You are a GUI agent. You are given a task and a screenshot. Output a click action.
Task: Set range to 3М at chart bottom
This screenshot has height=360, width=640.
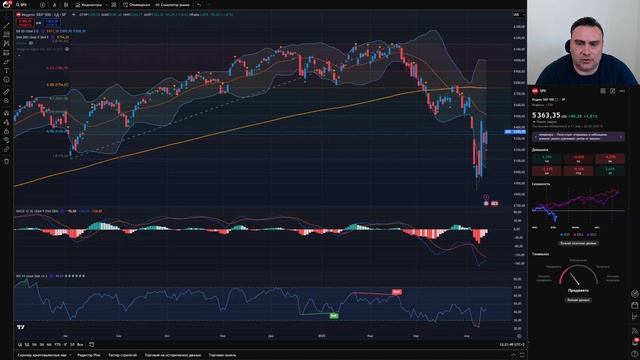click(41, 345)
